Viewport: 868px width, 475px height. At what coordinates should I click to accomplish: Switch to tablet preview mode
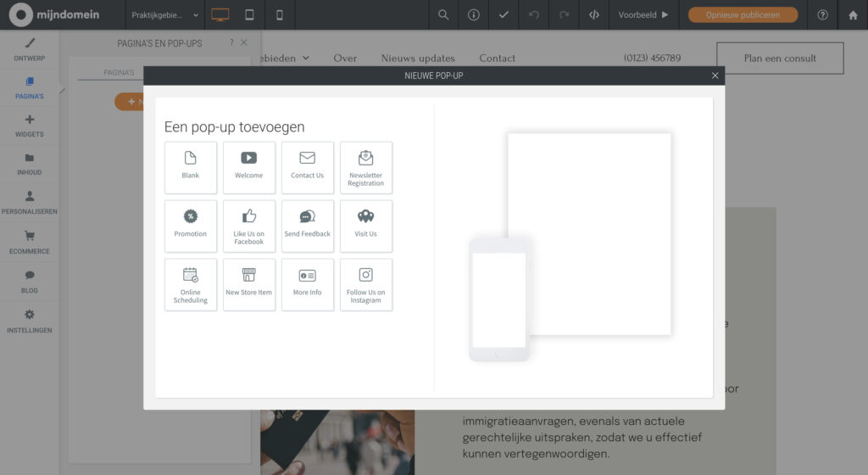tap(249, 14)
